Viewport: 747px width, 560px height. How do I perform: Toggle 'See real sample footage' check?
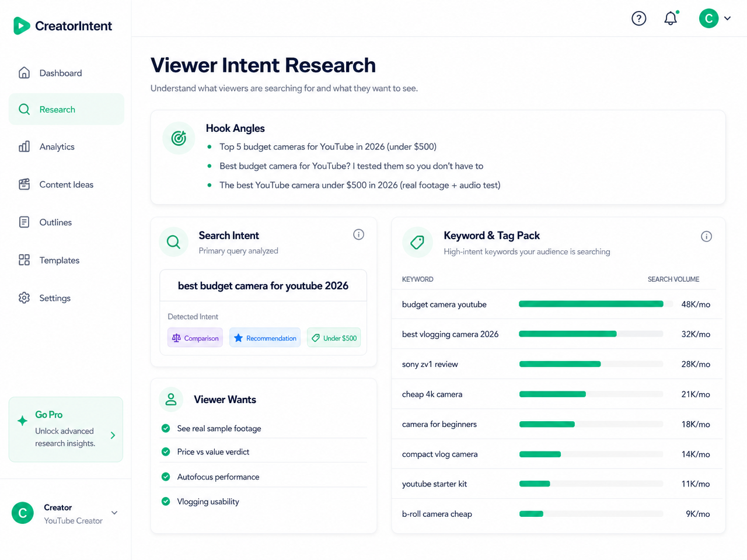click(x=166, y=428)
